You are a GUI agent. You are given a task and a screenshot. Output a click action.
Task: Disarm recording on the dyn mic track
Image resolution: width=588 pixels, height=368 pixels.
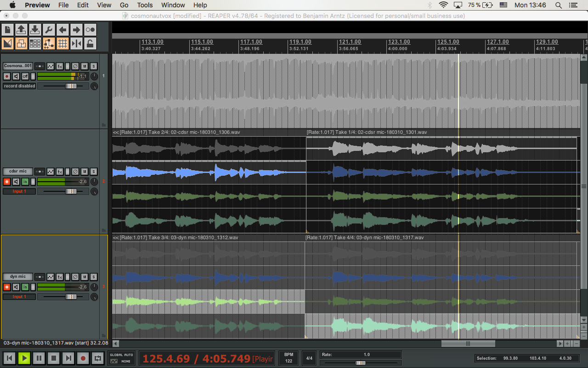click(x=7, y=287)
